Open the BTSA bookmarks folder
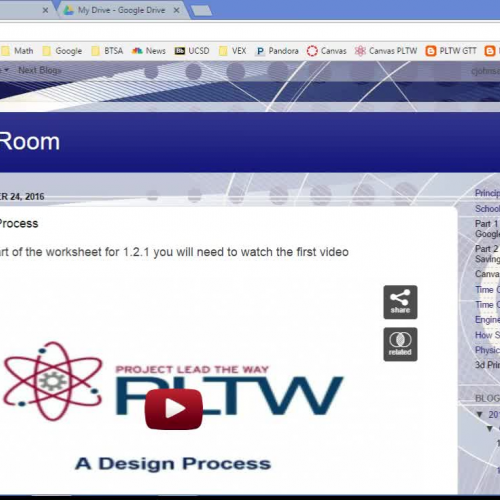 (x=107, y=51)
